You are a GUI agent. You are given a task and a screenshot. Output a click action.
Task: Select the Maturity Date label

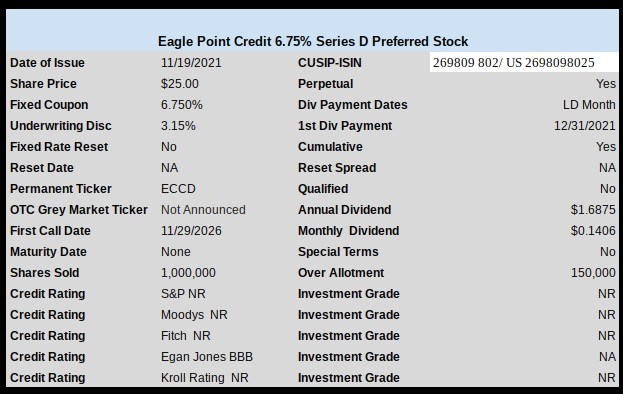click(48, 252)
